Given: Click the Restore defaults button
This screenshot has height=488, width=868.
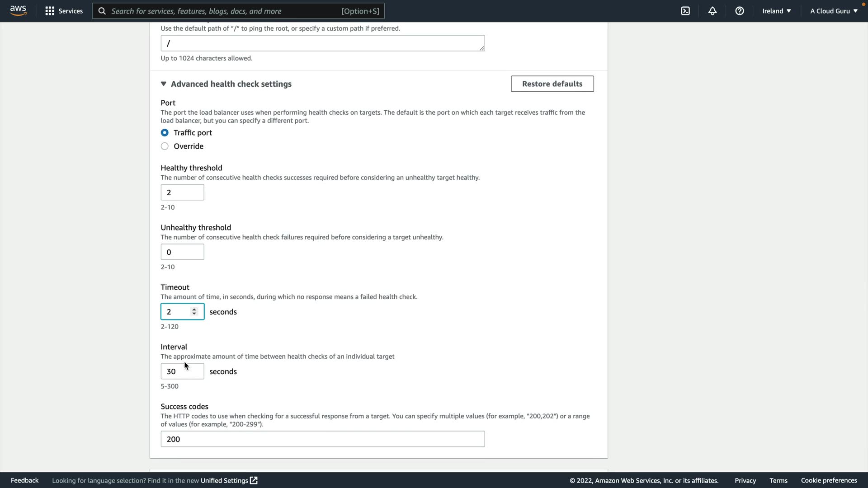Looking at the screenshot, I should [552, 84].
